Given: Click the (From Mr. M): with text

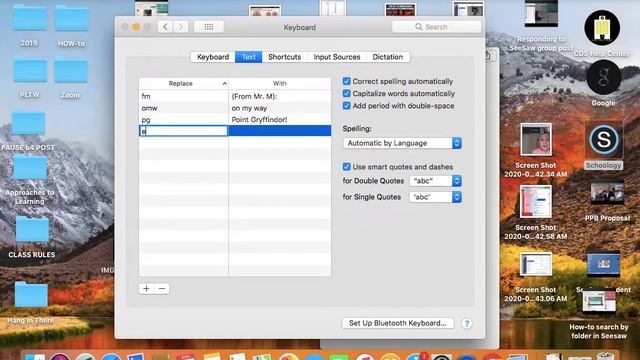Looking at the screenshot, I should point(254,96).
